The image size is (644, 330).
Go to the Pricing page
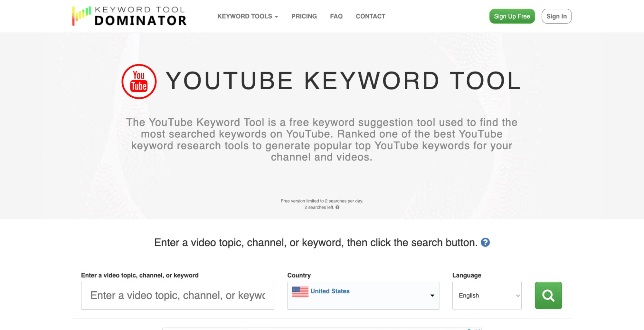(304, 16)
